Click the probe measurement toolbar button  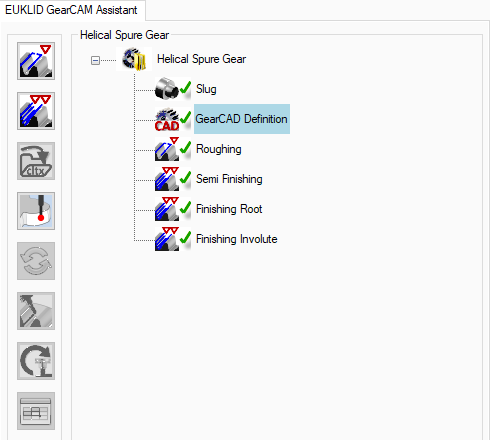pos(36,211)
